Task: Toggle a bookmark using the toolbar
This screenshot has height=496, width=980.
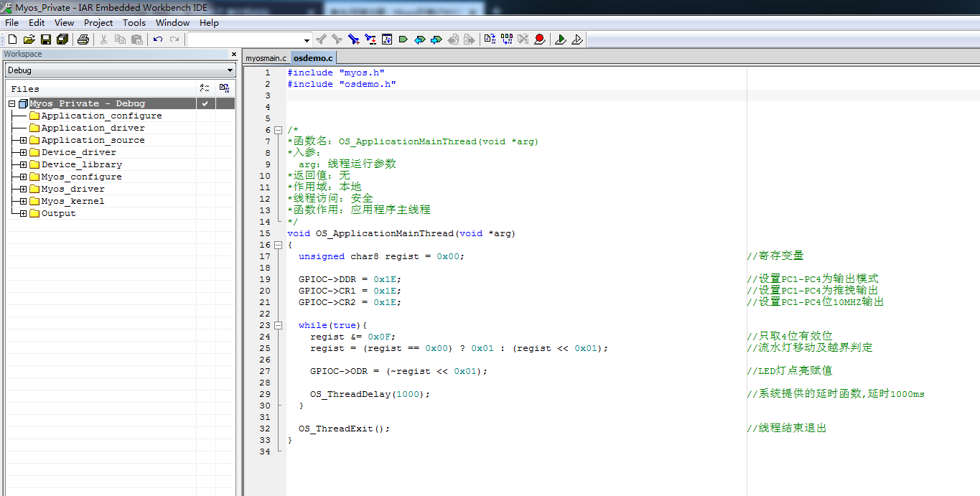Action: pyautogui.click(x=403, y=39)
